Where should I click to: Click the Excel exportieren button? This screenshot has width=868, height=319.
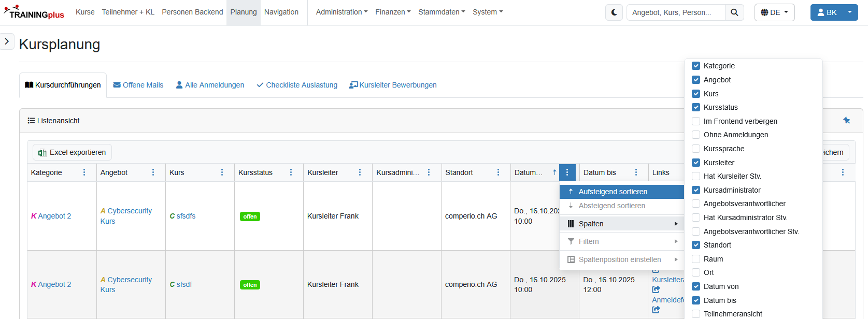(72, 152)
